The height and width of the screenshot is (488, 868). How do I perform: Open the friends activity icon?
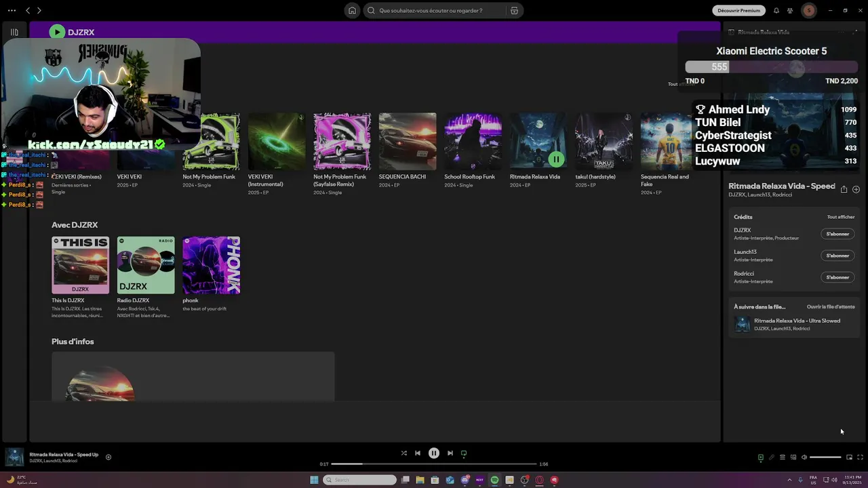point(790,10)
